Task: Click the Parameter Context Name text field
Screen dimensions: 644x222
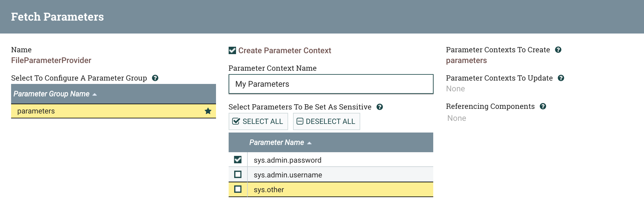Action: tap(331, 84)
